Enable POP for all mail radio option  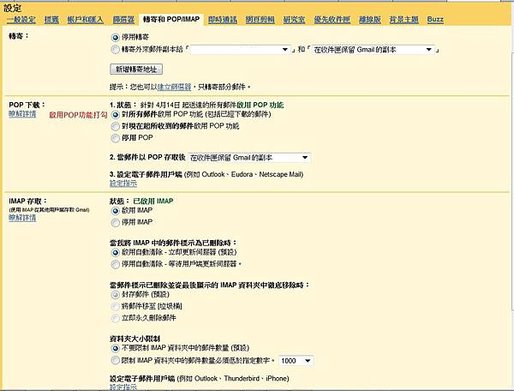(x=115, y=115)
